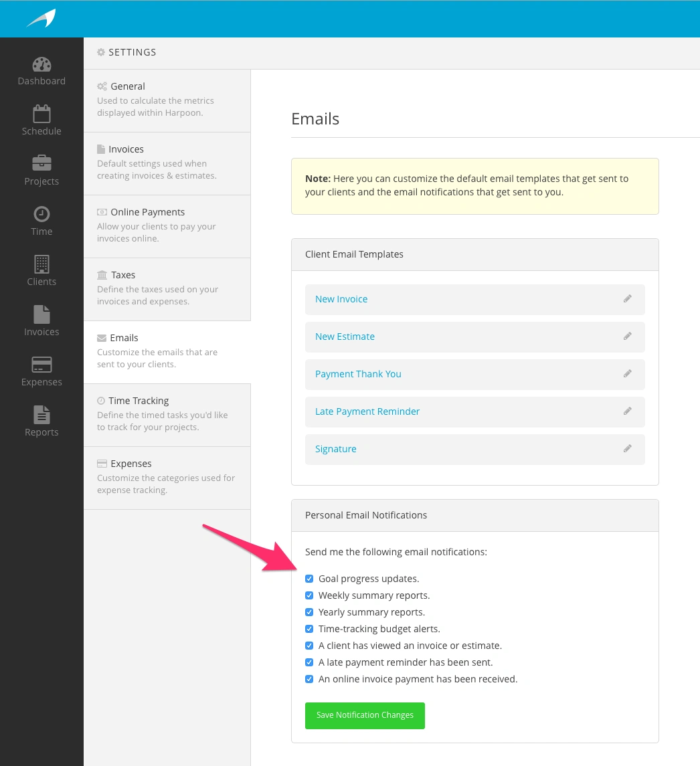The height and width of the screenshot is (766, 700).
Task: Open the Projects section
Action: pos(41,170)
